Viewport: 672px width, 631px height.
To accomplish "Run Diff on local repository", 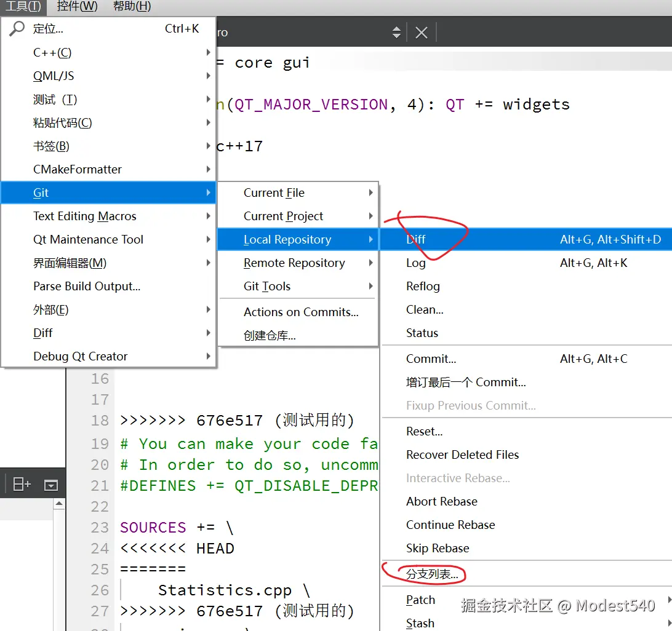I will 526,239.
